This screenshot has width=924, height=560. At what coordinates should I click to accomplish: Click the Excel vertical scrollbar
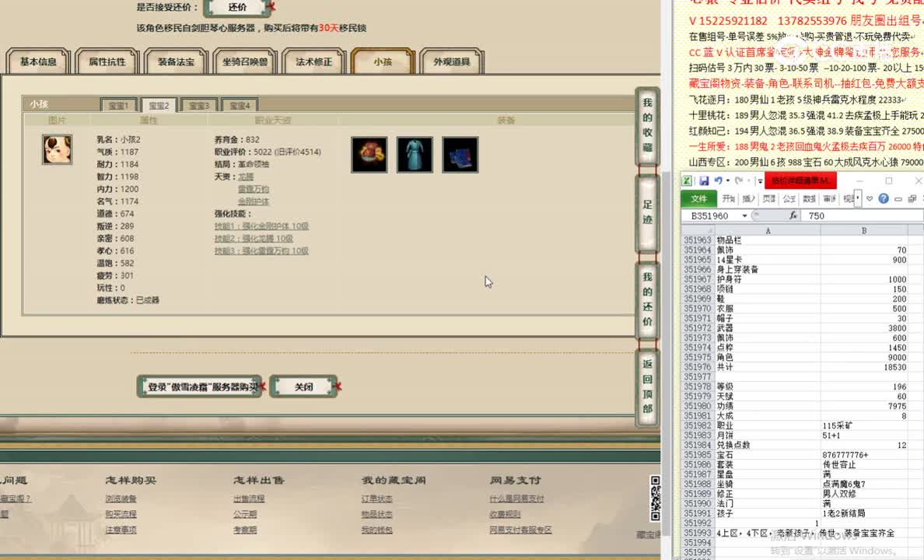(920, 350)
